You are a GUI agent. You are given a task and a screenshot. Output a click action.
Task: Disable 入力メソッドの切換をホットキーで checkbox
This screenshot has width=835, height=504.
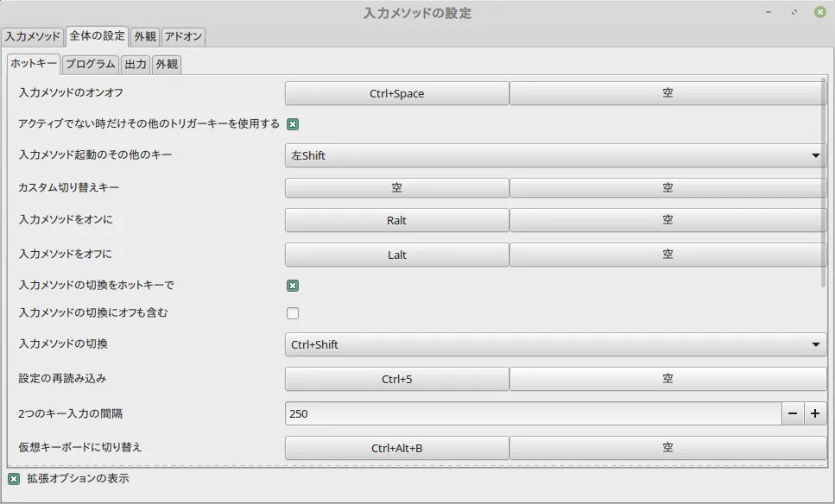293,286
